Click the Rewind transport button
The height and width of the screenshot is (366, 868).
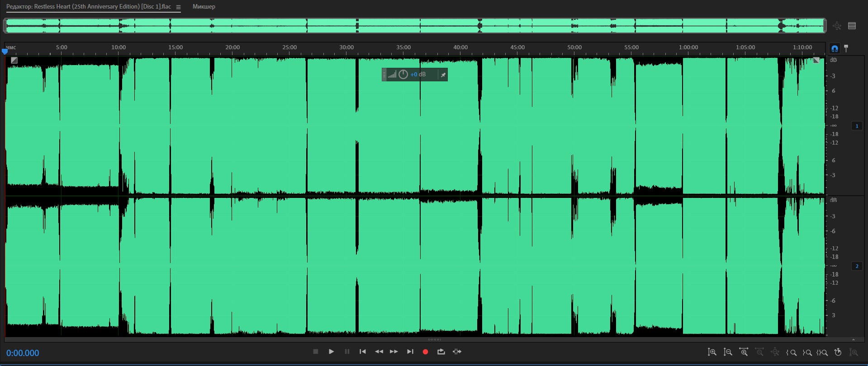coord(379,352)
